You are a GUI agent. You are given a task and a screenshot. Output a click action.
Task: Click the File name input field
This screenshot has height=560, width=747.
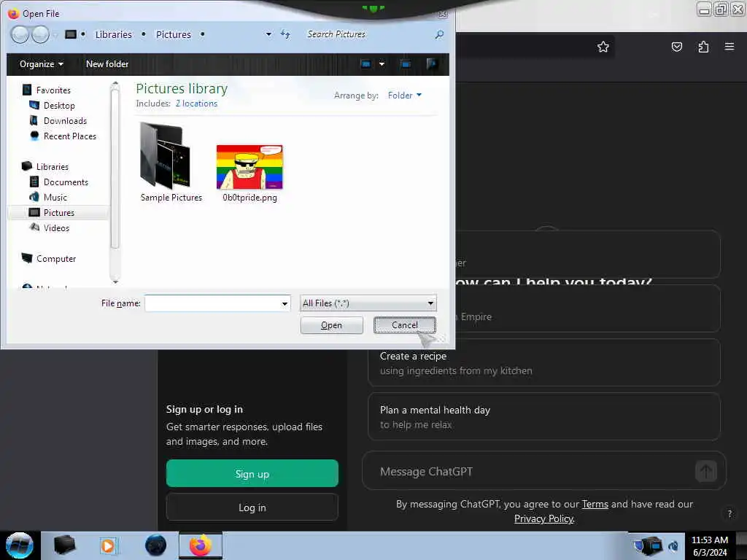(212, 303)
